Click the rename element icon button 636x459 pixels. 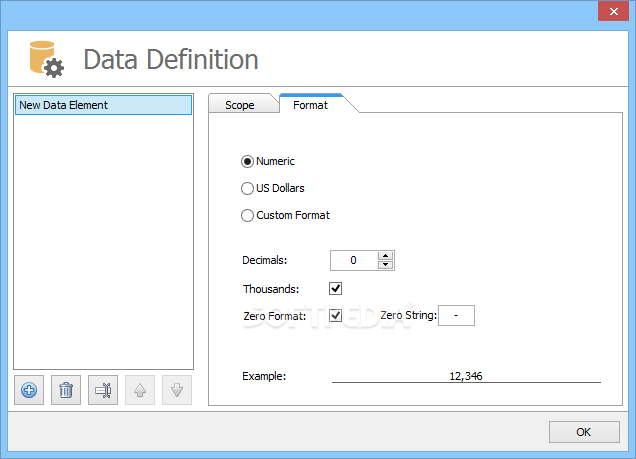pyautogui.click(x=103, y=390)
